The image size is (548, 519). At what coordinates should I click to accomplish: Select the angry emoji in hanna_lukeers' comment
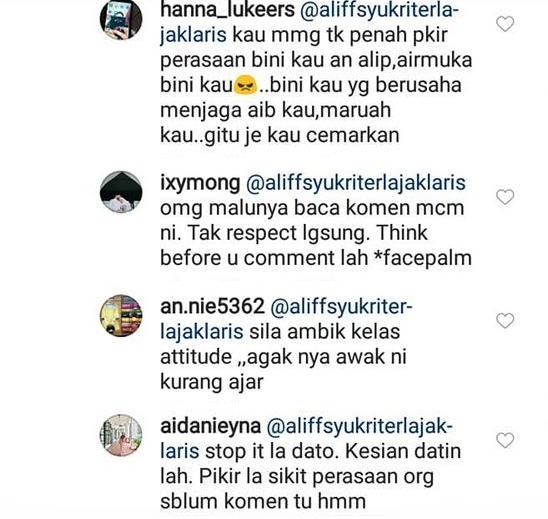(x=245, y=86)
